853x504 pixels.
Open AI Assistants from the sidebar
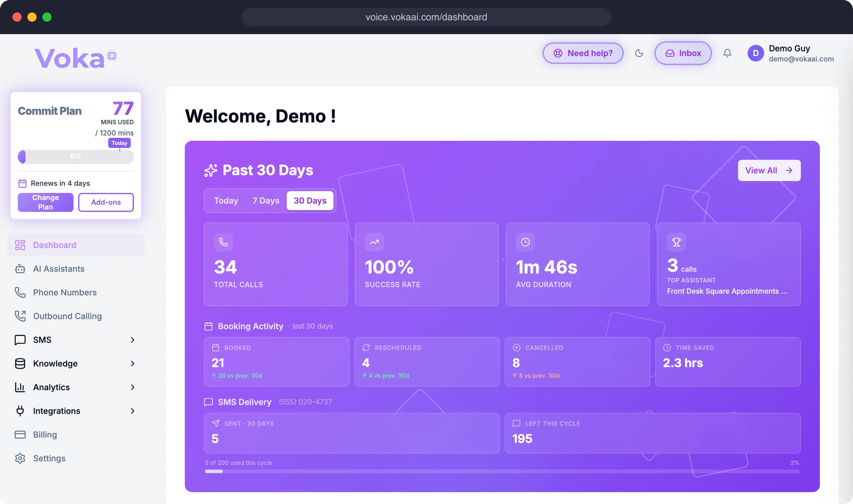tap(76, 269)
